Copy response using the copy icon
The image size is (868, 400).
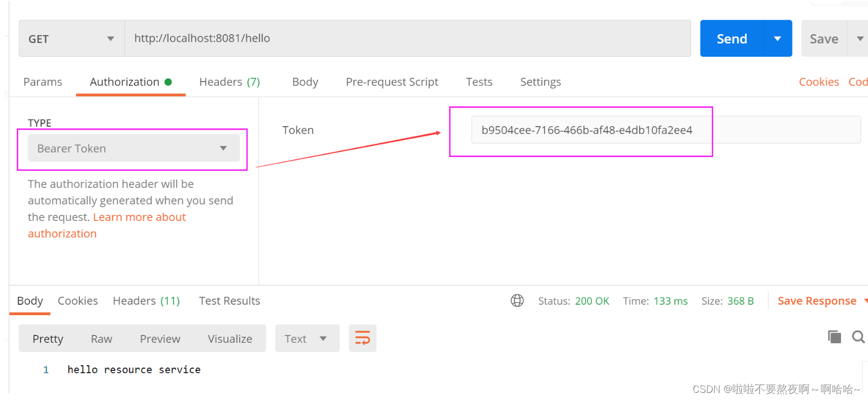(834, 337)
